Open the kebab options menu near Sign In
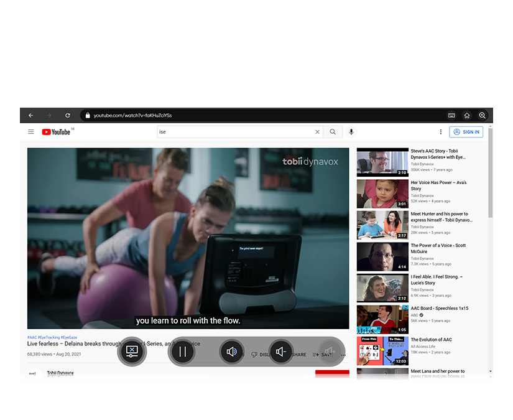The width and height of the screenshot is (513, 420). (x=440, y=131)
